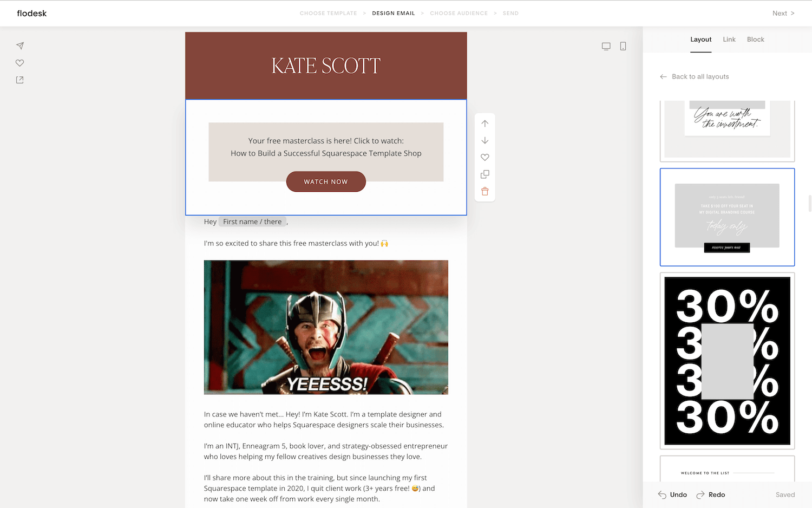The width and height of the screenshot is (812, 508).
Task: Move the block down with arrow icon
Action: (485, 140)
